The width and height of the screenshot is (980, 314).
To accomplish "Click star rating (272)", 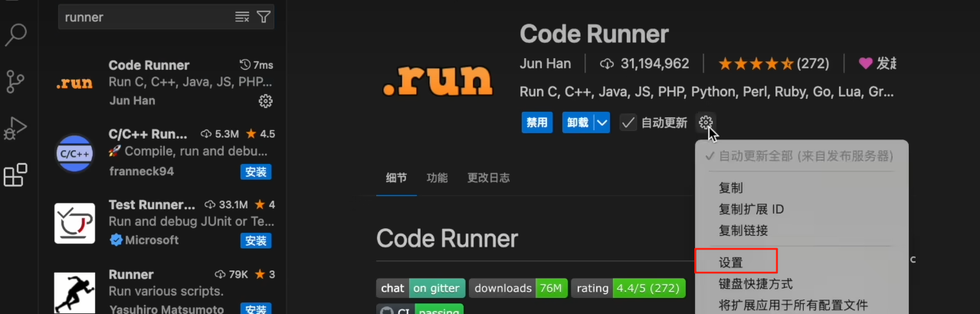I will tap(773, 64).
